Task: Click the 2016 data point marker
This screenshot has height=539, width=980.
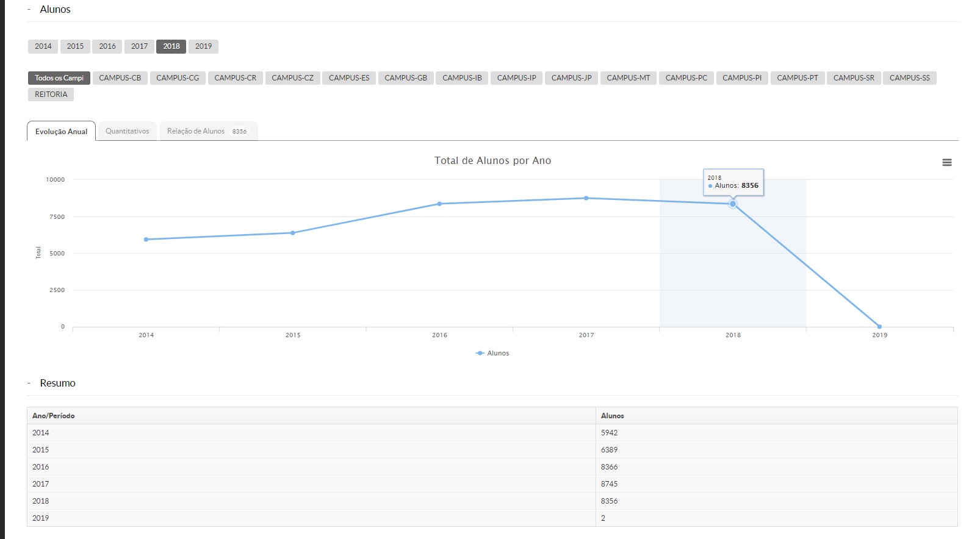Action: click(439, 204)
